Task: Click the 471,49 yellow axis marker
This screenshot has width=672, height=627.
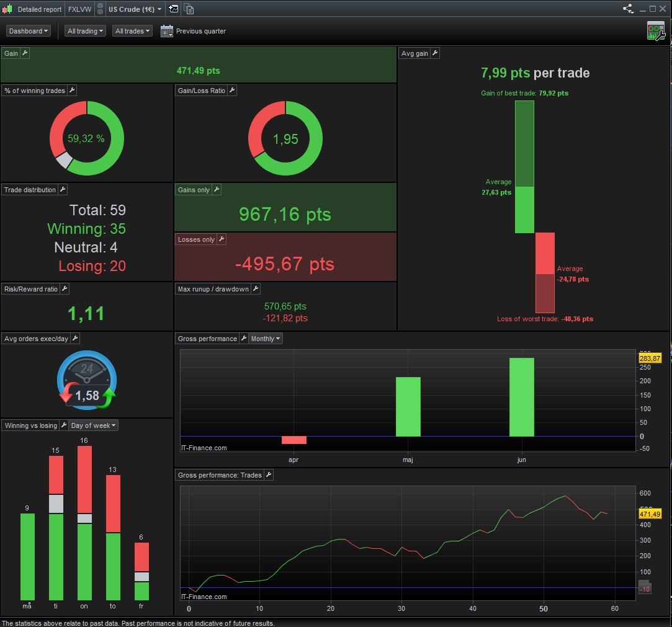Action: pyautogui.click(x=650, y=514)
